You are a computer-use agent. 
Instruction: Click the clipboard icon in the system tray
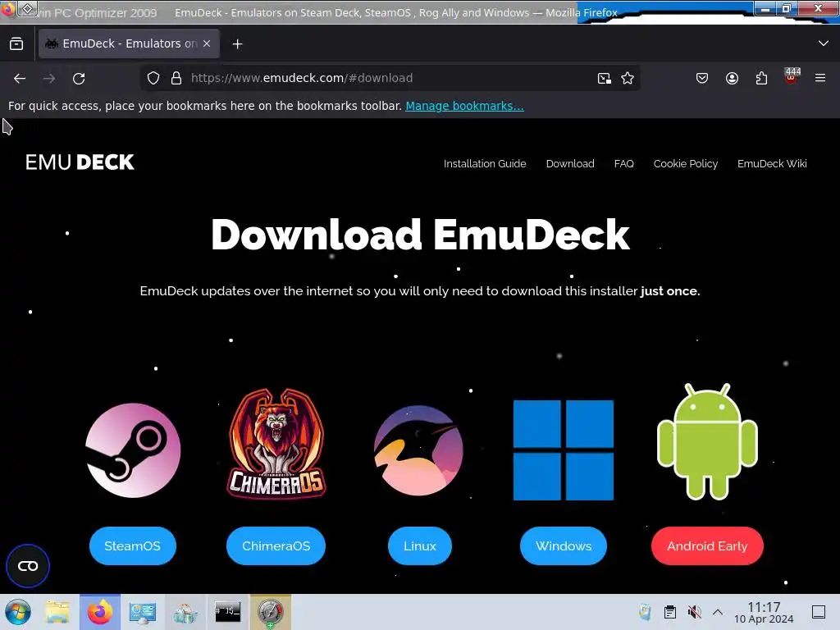670,612
